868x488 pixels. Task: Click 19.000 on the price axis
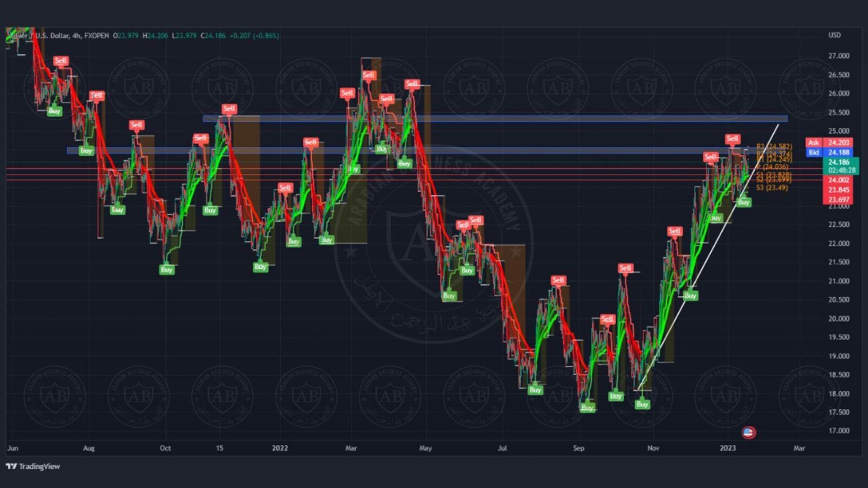838,357
